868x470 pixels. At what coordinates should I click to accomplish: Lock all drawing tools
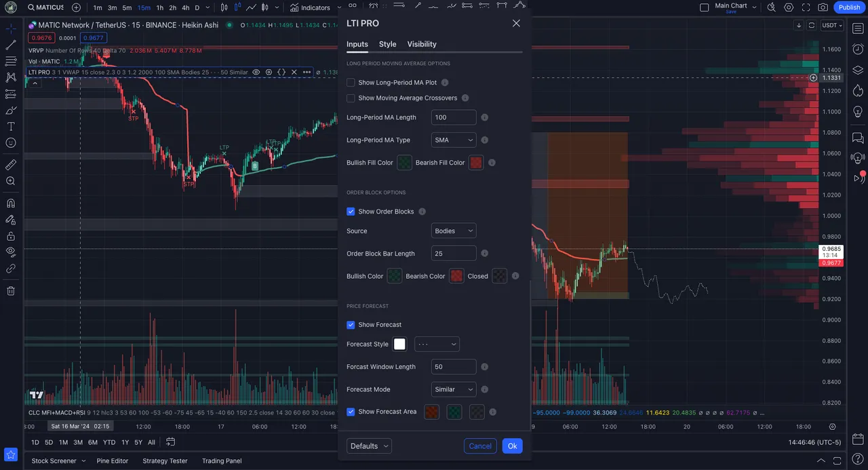[11, 235]
